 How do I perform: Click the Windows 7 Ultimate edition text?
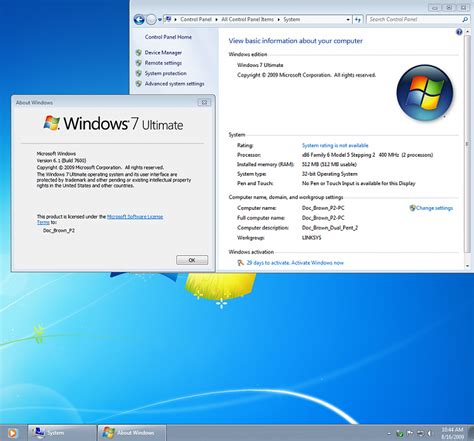click(260, 65)
